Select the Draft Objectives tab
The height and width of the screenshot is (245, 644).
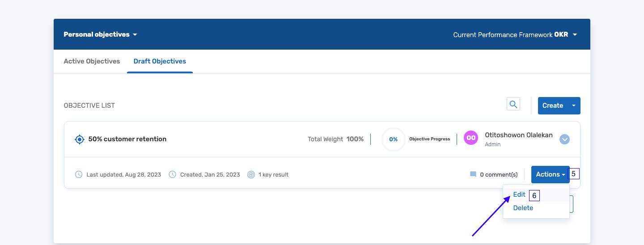pyautogui.click(x=160, y=61)
